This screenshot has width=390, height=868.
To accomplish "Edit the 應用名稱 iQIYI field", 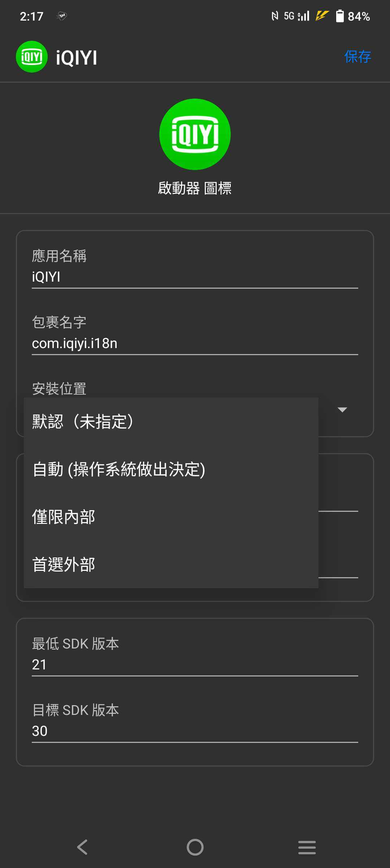I will [195, 277].
